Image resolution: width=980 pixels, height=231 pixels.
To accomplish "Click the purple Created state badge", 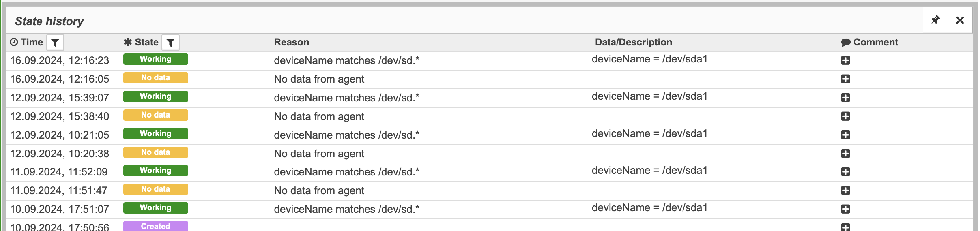I will pos(156,226).
